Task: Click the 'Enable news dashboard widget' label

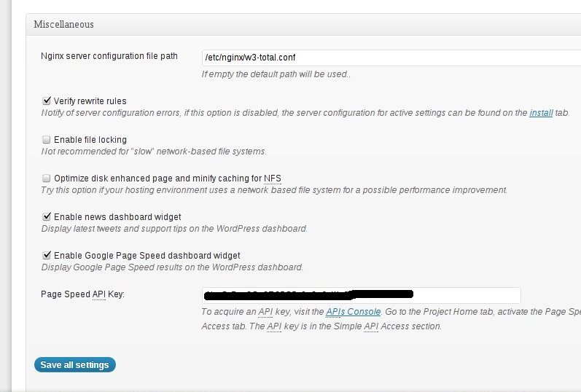Action: 117,217
